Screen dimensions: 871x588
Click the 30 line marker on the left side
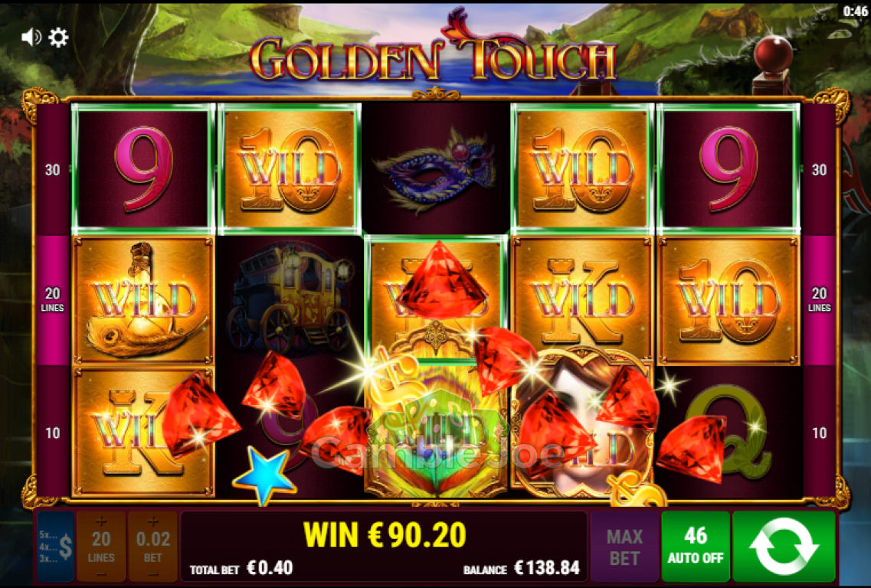coord(53,170)
